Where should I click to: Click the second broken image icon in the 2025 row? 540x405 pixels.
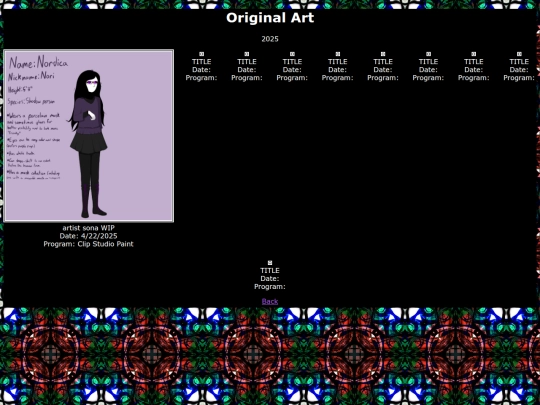(x=247, y=54)
